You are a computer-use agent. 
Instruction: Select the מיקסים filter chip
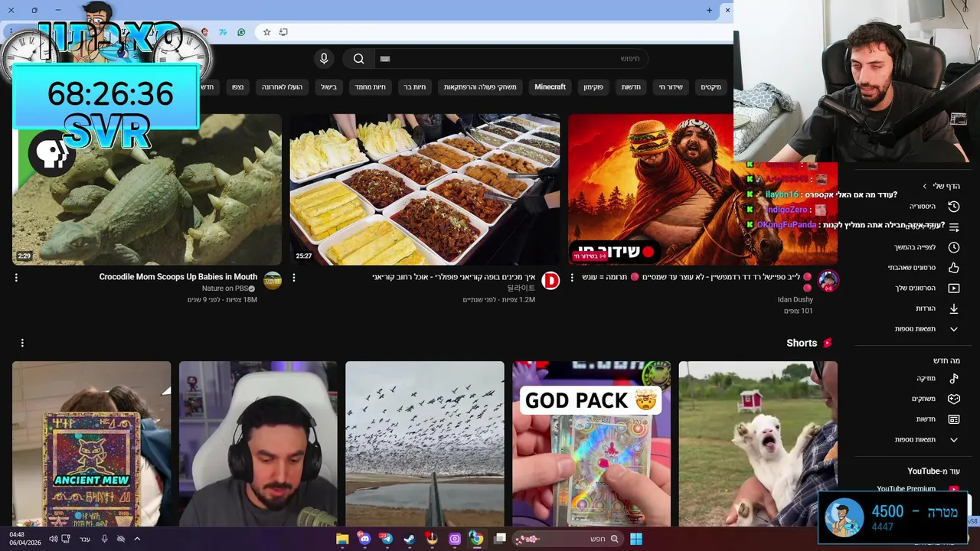(x=710, y=87)
